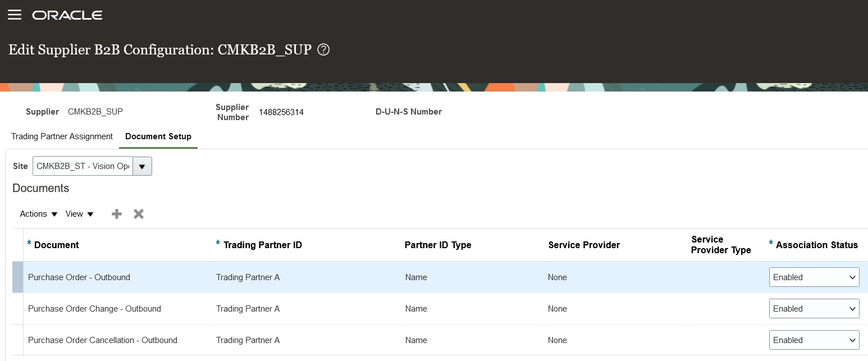
Task: Add a new document row
Action: (116, 214)
